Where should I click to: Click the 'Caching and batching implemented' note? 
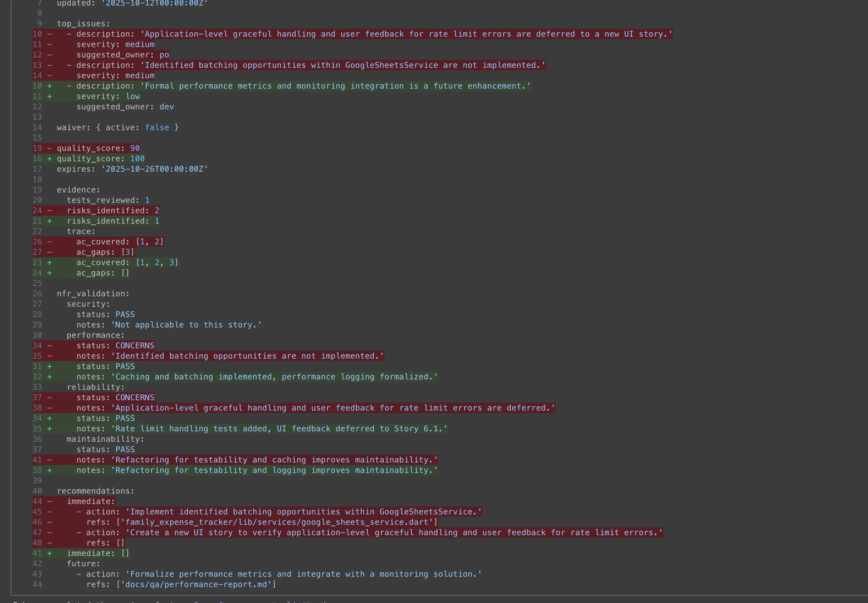tap(274, 377)
